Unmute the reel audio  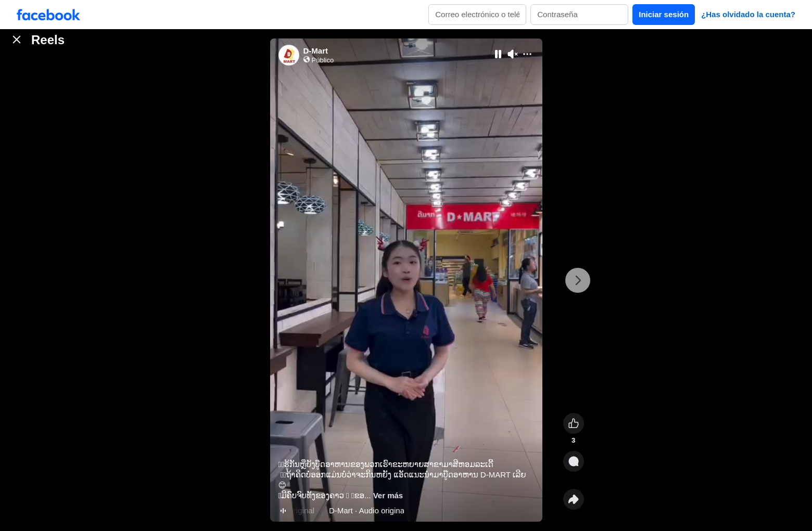click(513, 54)
